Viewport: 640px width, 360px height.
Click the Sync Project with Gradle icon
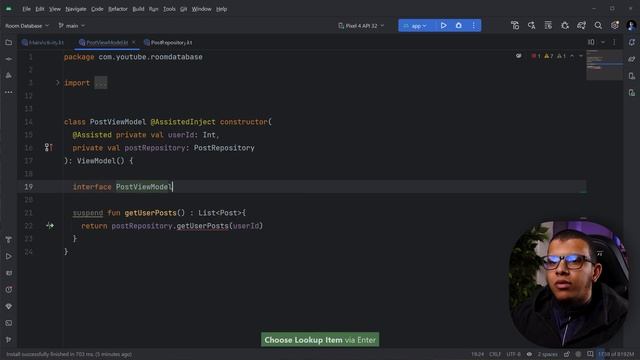(581, 25)
